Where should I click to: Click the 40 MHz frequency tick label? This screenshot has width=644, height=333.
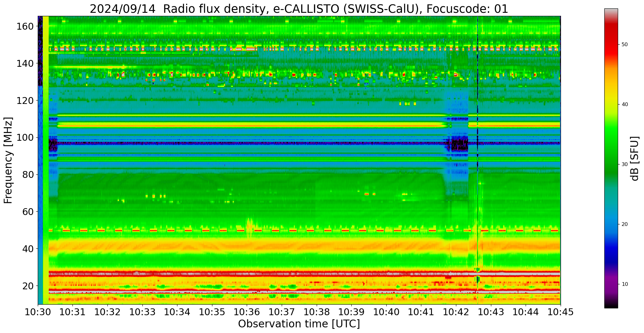point(28,249)
